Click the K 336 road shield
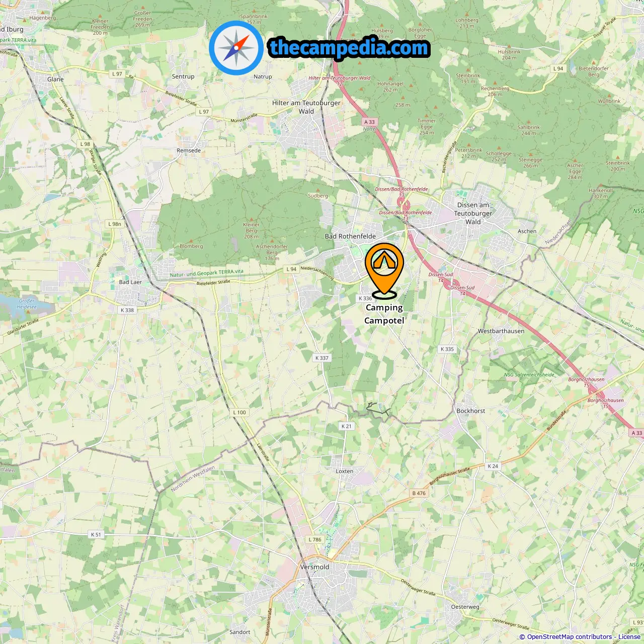This screenshot has width=644, height=644. click(366, 298)
